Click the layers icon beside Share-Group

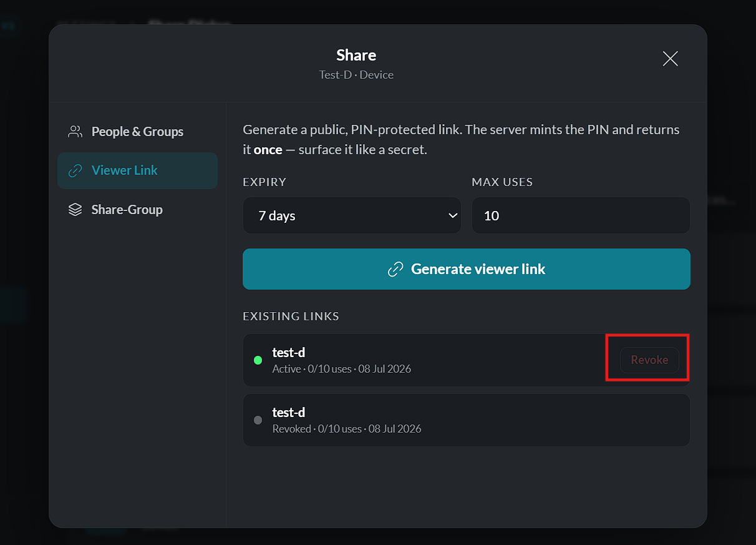(x=75, y=210)
